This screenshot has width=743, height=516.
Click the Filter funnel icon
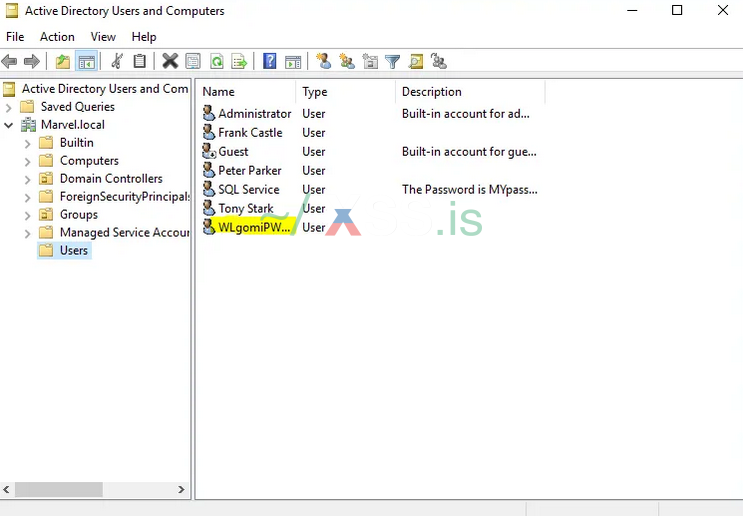(393, 61)
